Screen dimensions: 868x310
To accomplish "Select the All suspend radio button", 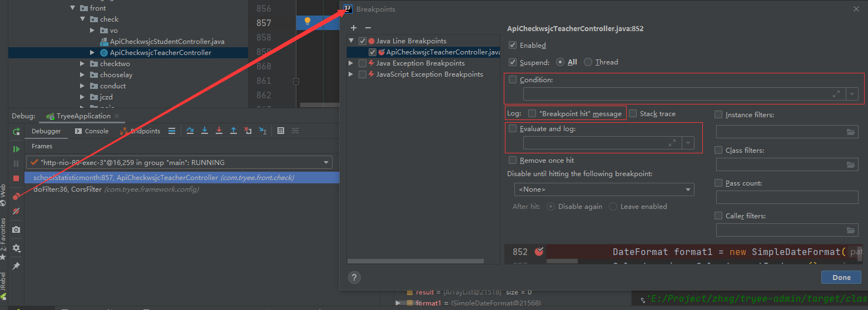I will 561,62.
